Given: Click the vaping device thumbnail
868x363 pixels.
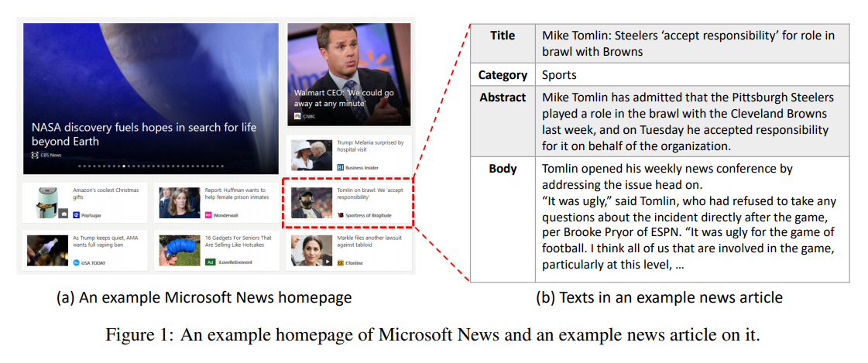Looking at the screenshot, I should [47, 250].
